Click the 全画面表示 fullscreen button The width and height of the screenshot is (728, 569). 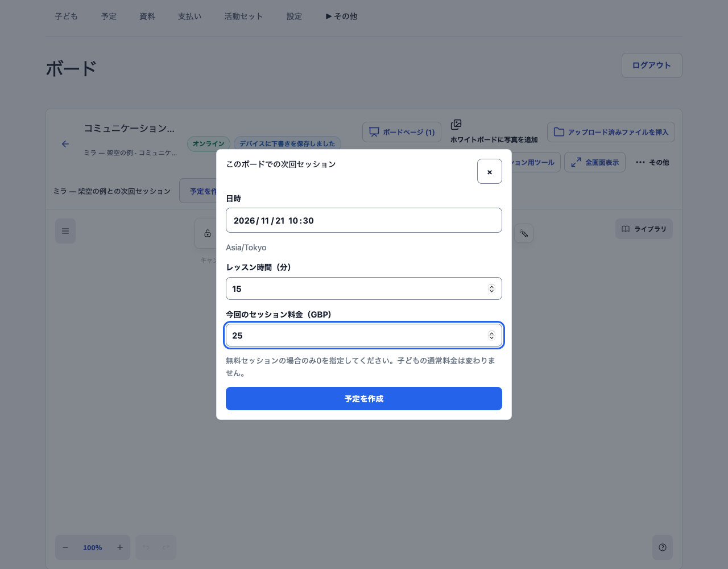tap(595, 162)
